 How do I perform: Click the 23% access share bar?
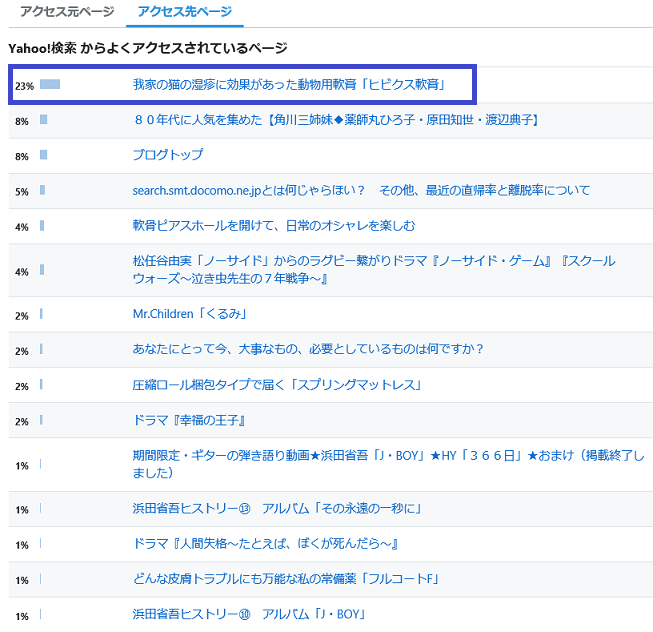(x=50, y=85)
